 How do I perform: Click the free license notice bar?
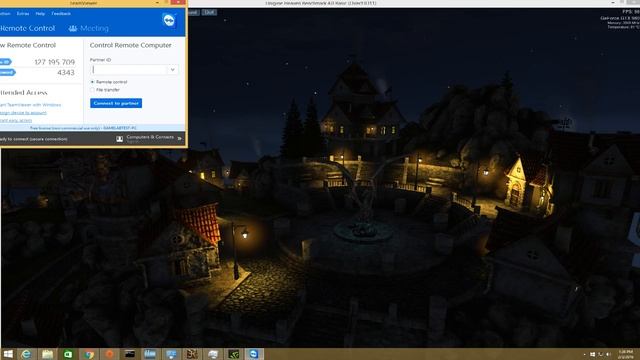(x=93, y=128)
